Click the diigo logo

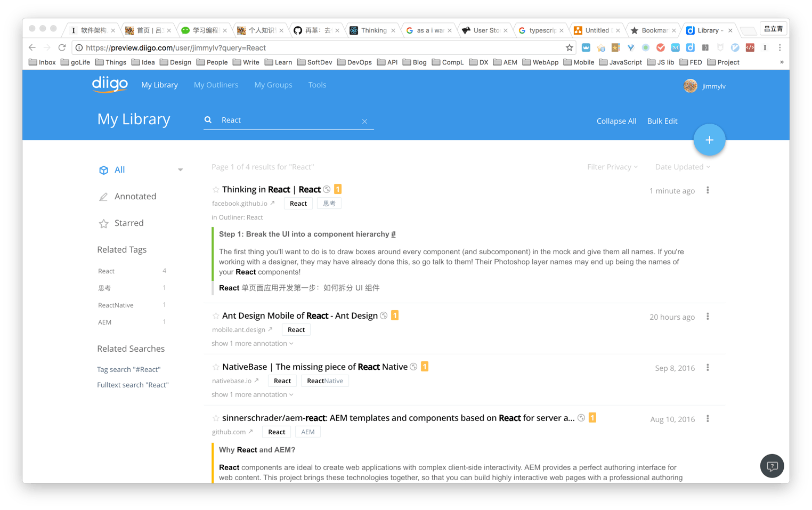(110, 85)
